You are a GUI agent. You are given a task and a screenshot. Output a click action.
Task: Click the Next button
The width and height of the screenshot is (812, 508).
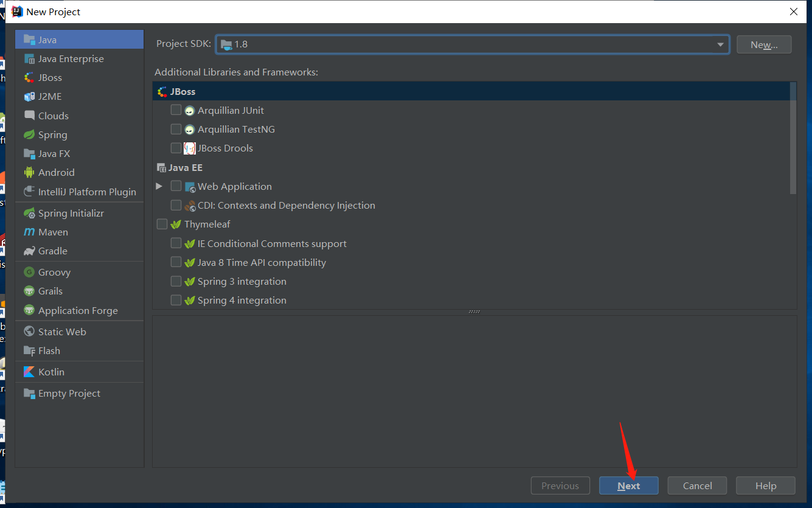628,485
